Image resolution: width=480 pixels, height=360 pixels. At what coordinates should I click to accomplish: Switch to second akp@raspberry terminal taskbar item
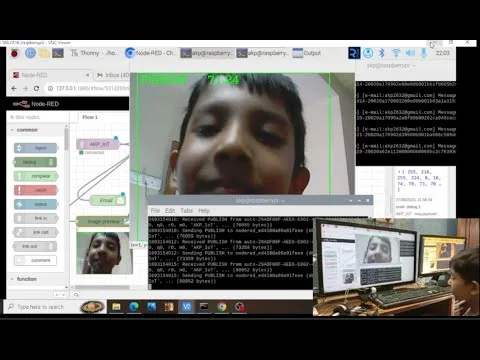[x=263, y=53]
